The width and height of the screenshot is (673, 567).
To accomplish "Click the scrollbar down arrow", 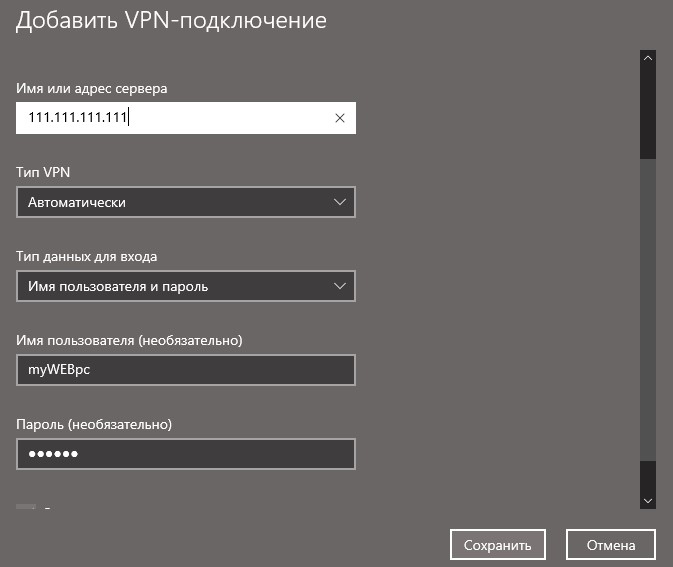I will point(648,501).
